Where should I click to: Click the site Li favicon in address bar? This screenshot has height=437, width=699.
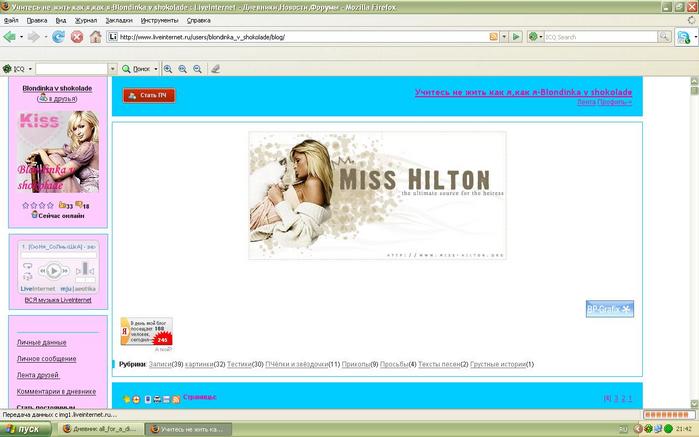point(113,37)
